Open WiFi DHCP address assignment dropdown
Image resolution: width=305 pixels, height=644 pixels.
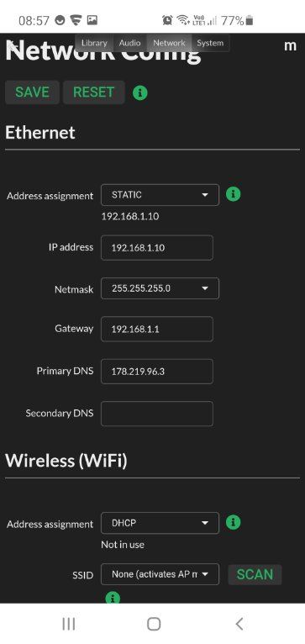(160, 523)
